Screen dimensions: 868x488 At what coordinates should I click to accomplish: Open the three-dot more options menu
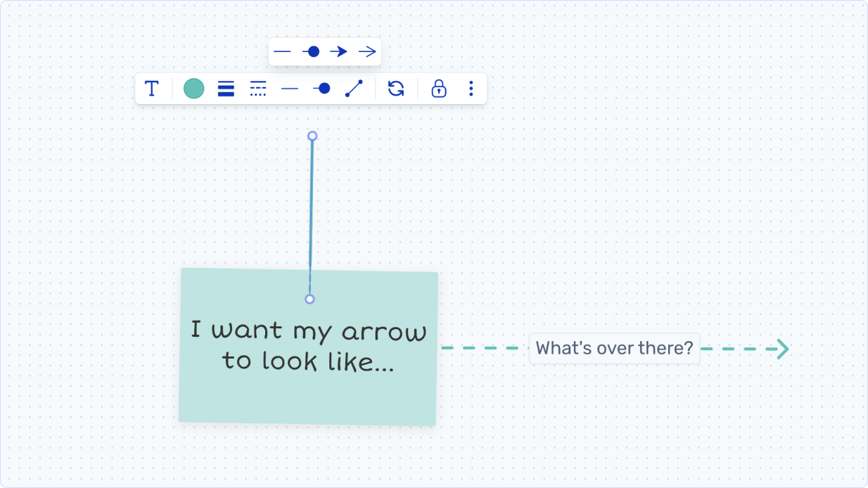coord(471,89)
